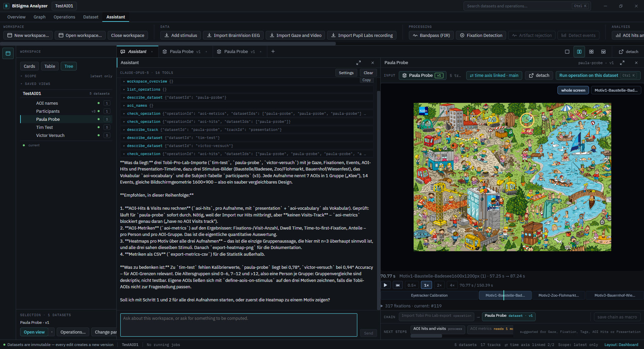Expand describe_dataset tim-test tool call
Image resolution: width=644 pixels, height=349 pixels.
point(247,138)
